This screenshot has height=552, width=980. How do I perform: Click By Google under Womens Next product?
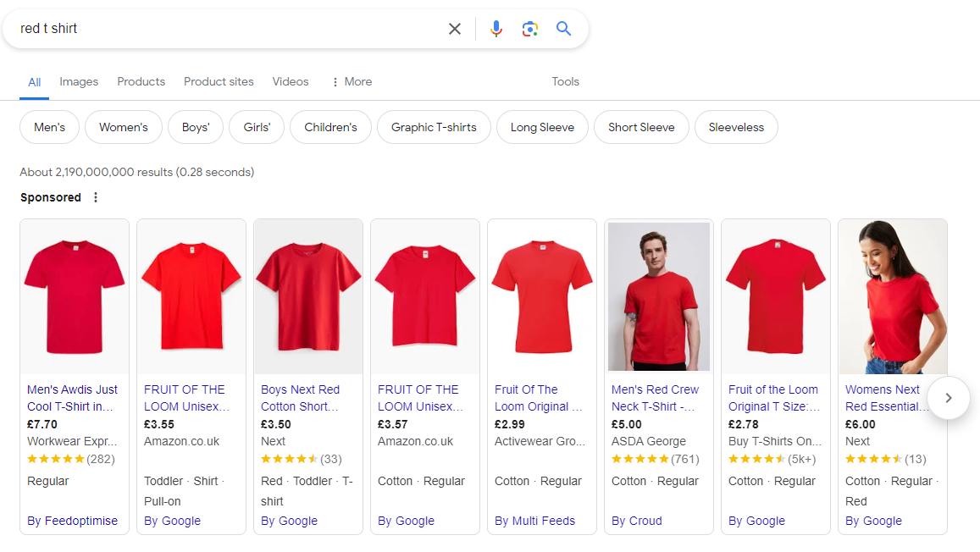pos(874,521)
